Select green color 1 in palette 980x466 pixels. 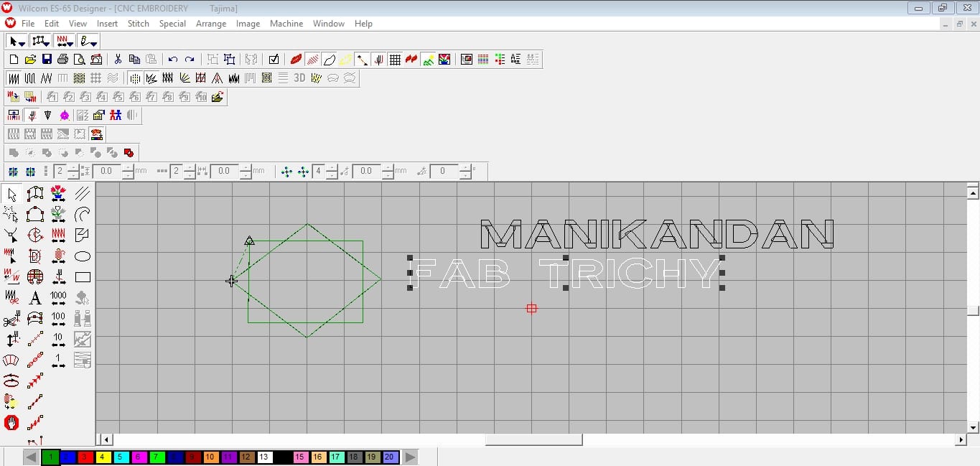click(x=50, y=457)
